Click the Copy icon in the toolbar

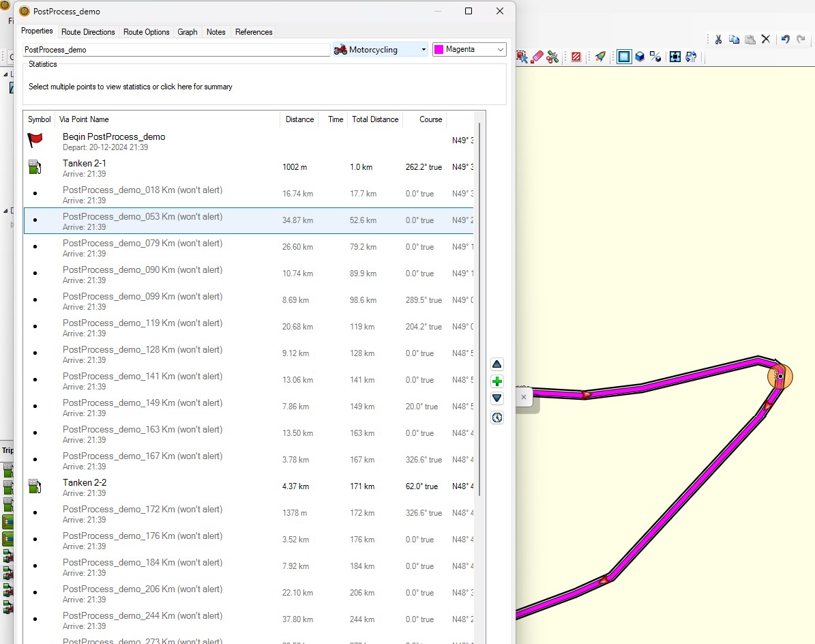click(x=734, y=39)
